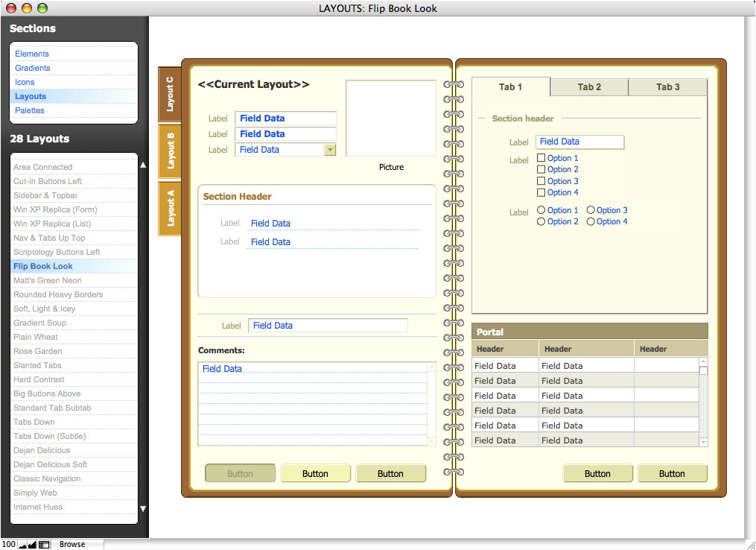Screen dimensions: 756x550
Task: Select the Layouts section
Action: 74,96
